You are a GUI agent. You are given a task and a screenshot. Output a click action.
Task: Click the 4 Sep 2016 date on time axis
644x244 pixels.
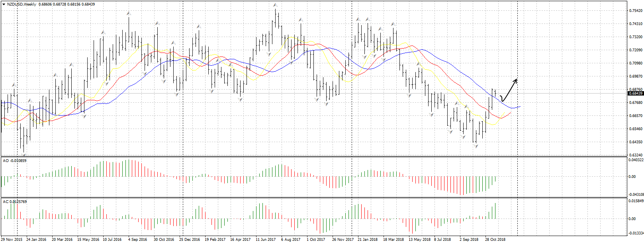click(137, 240)
